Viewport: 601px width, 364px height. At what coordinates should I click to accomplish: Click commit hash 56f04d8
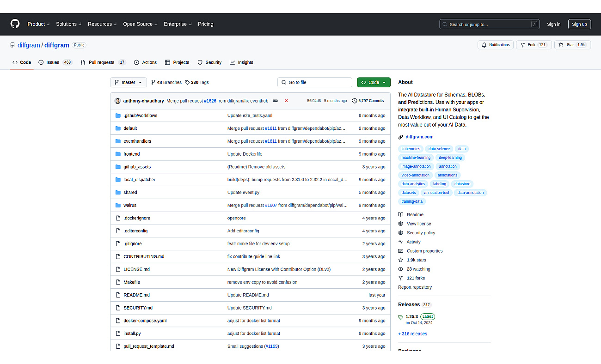(314, 101)
